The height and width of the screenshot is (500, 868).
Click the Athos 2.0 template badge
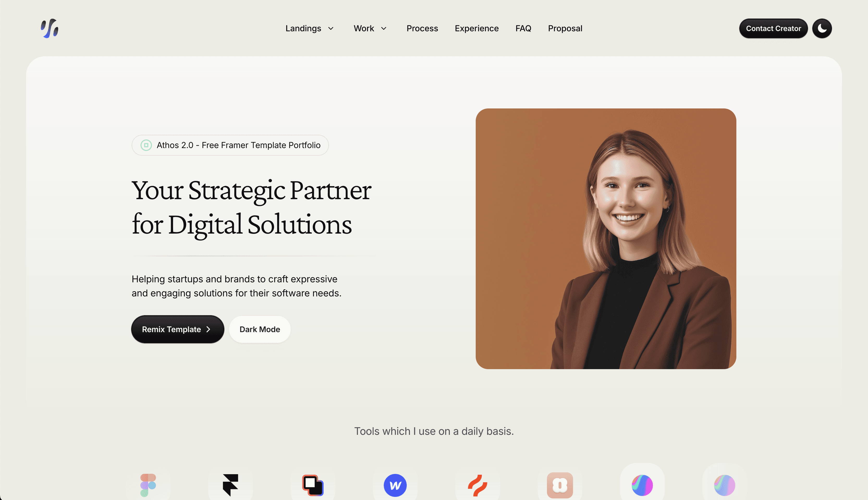tap(230, 145)
